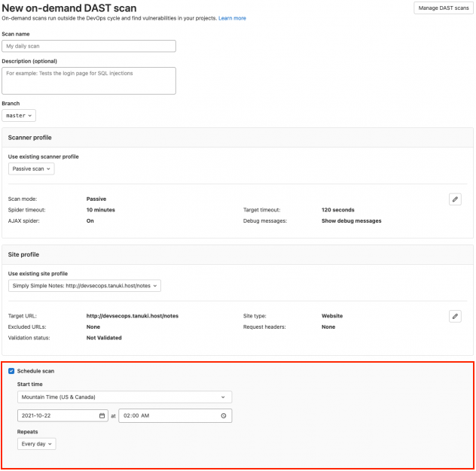Image resolution: width=476 pixels, height=471 pixels.
Task: Expand the Passive scan scanner profile dropdown
Action: [32, 169]
